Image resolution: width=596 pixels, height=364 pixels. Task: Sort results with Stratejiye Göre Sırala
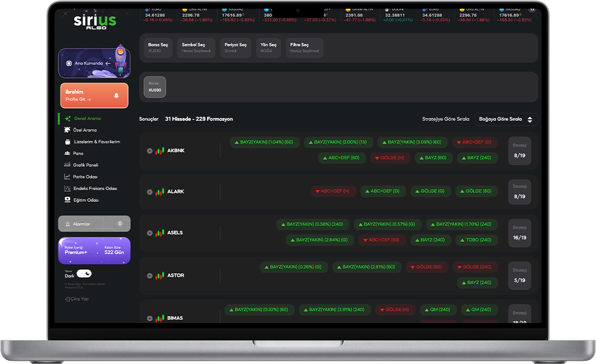coord(446,119)
